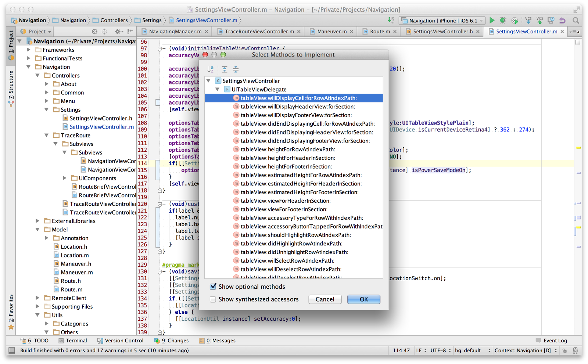Open the Favorites tool window star

pos(11,327)
